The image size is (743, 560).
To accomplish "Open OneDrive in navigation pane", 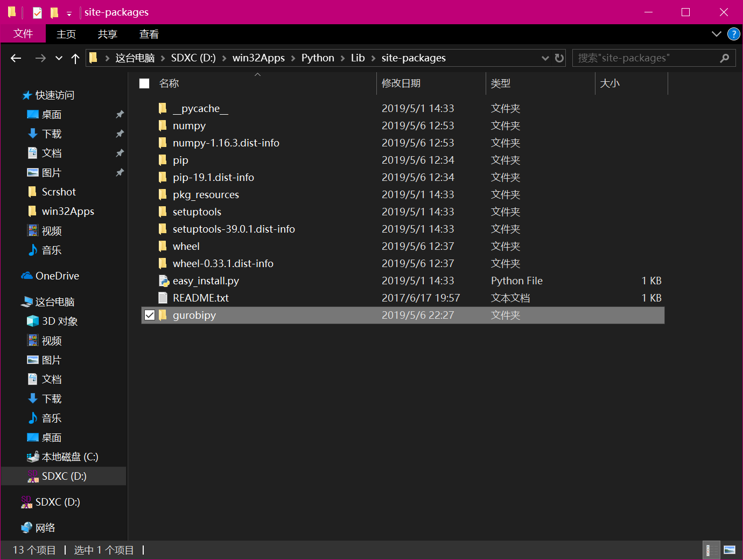I will (57, 276).
